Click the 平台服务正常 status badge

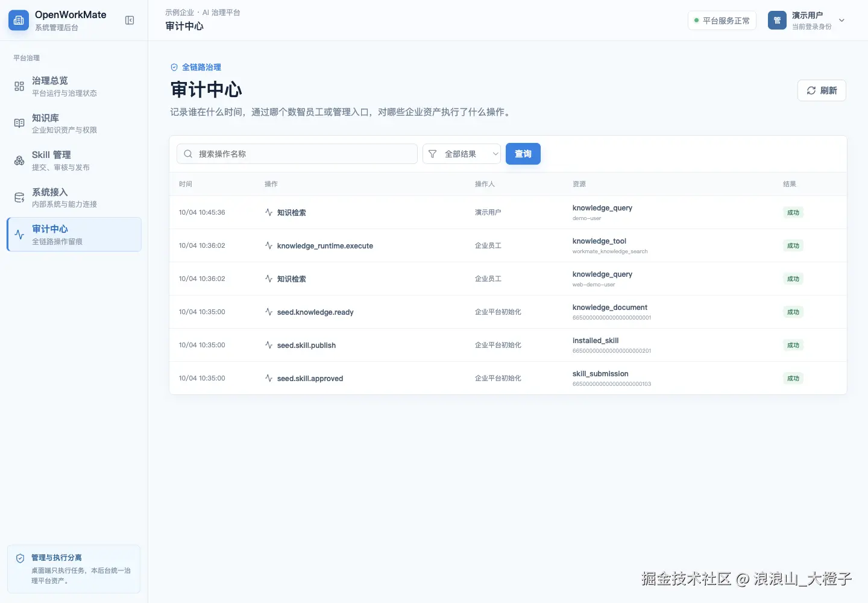(x=722, y=21)
